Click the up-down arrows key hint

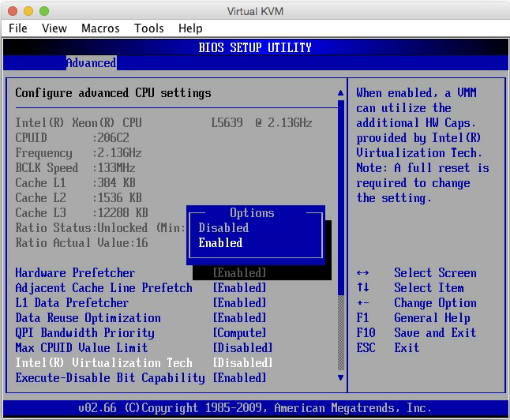[362, 287]
